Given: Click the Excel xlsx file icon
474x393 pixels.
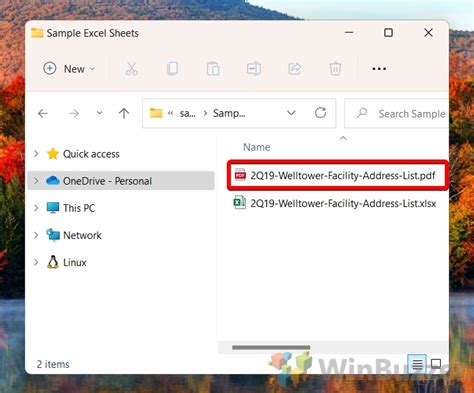Looking at the screenshot, I should (x=240, y=203).
